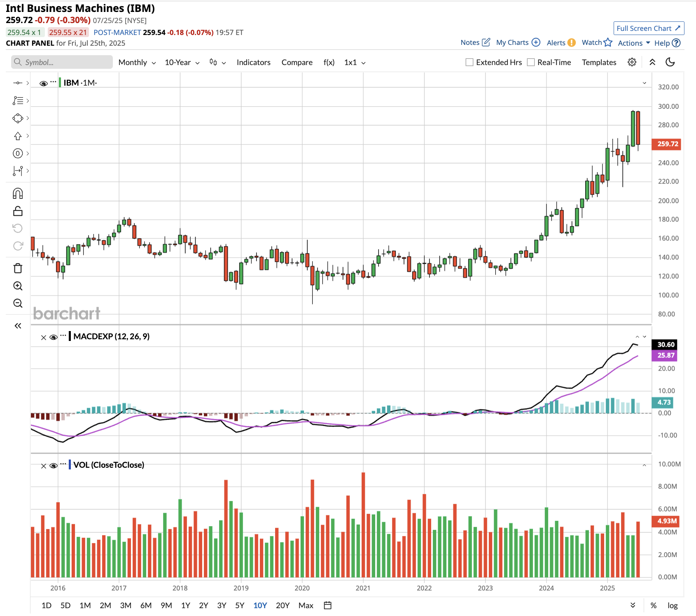The image size is (696, 616).
Task: Expand the bottom double-chevron pane toggle
Action: click(633, 605)
